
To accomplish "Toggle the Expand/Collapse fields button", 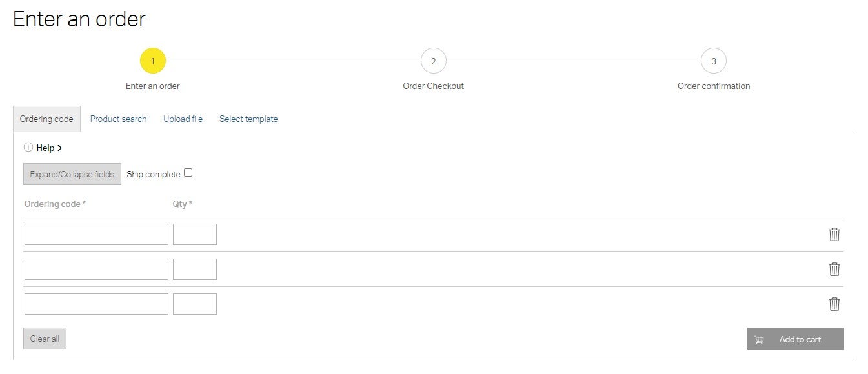I will point(72,174).
